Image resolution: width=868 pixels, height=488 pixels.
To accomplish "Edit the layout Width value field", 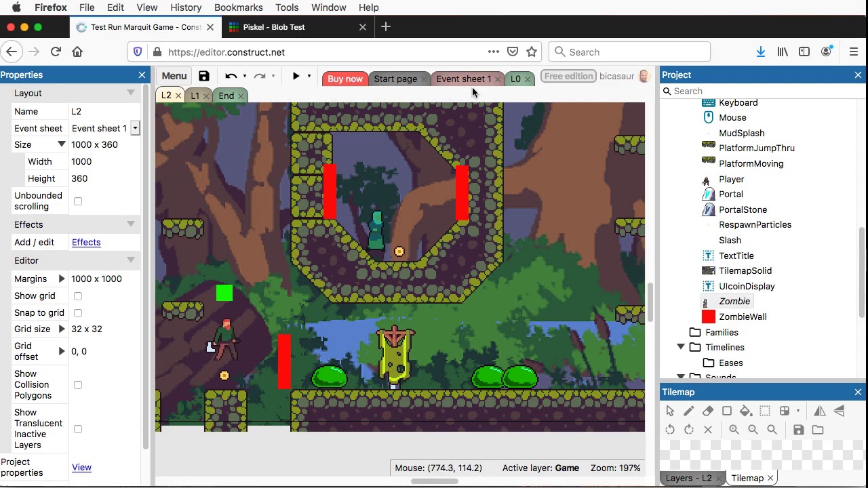I will pyautogui.click(x=104, y=161).
